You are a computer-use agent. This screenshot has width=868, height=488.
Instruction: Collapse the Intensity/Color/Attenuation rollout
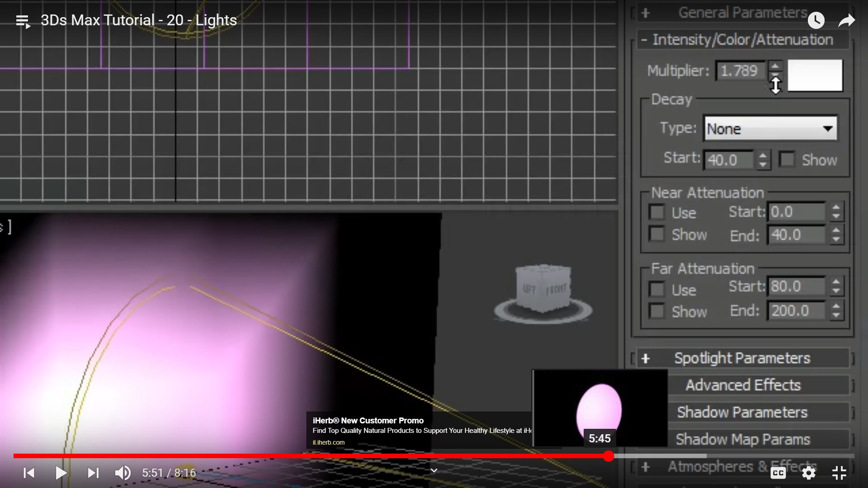[742, 40]
